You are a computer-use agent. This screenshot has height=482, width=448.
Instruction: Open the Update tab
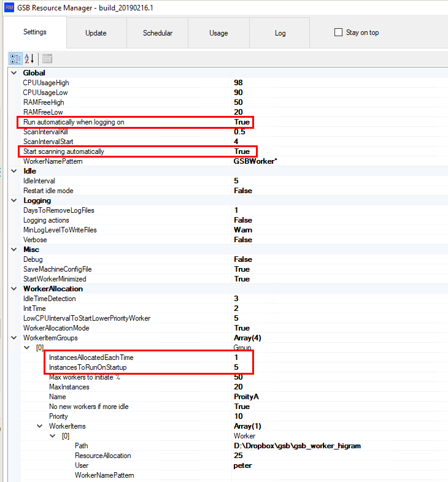tap(96, 33)
